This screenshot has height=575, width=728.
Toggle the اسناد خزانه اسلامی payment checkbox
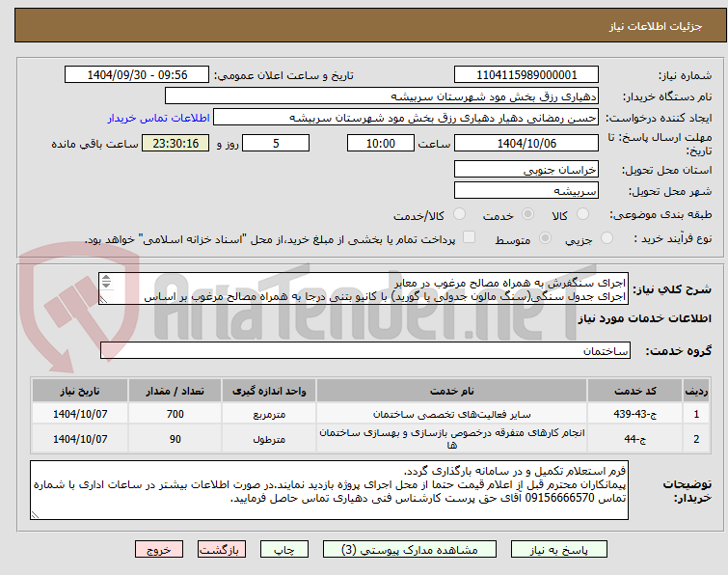470,237
